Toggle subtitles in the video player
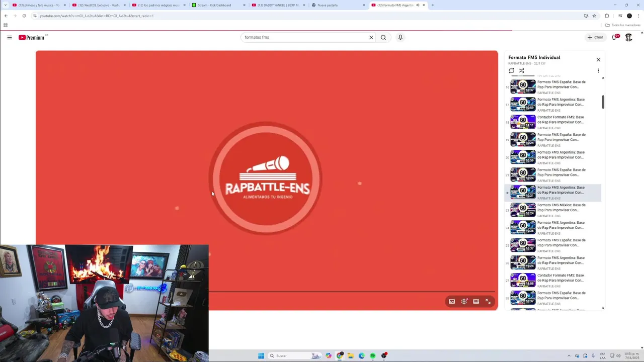This screenshot has width=644, height=362. tap(452, 302)
